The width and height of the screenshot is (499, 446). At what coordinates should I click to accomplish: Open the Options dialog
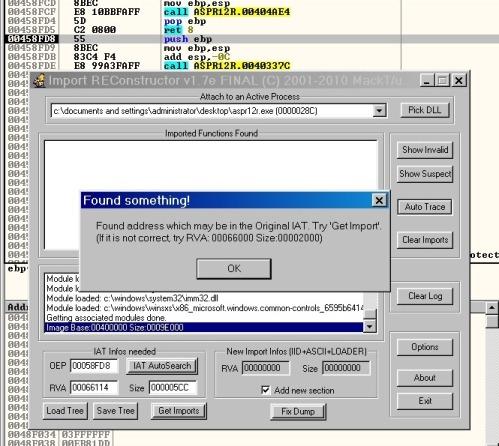pos(425,347)
